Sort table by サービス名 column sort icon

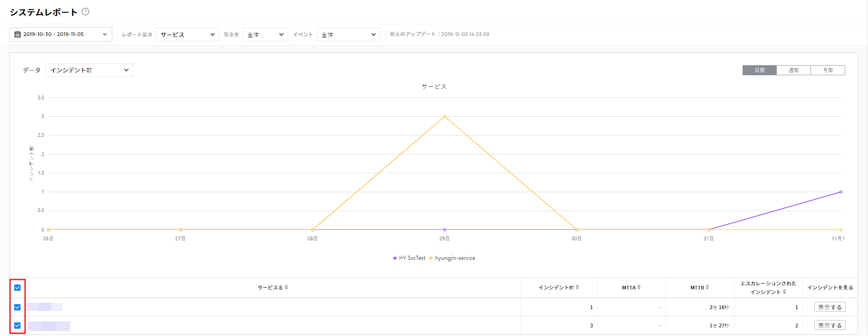(286, 287)
